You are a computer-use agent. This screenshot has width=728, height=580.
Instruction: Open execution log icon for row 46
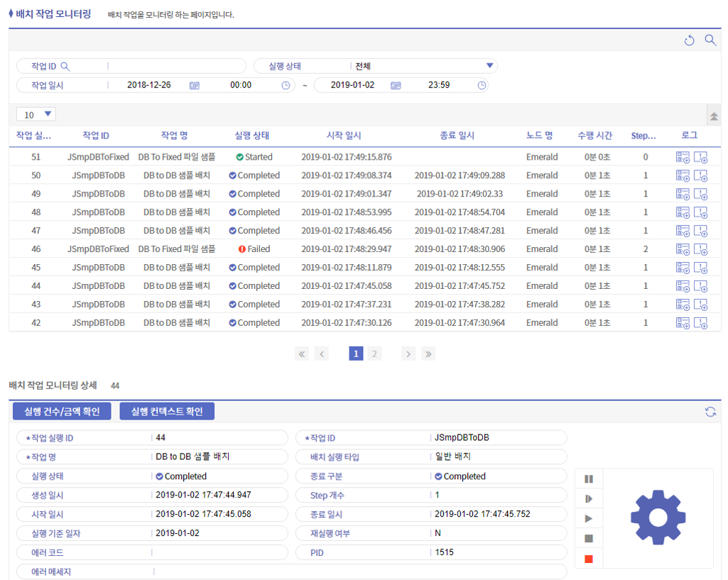[683, 249]
